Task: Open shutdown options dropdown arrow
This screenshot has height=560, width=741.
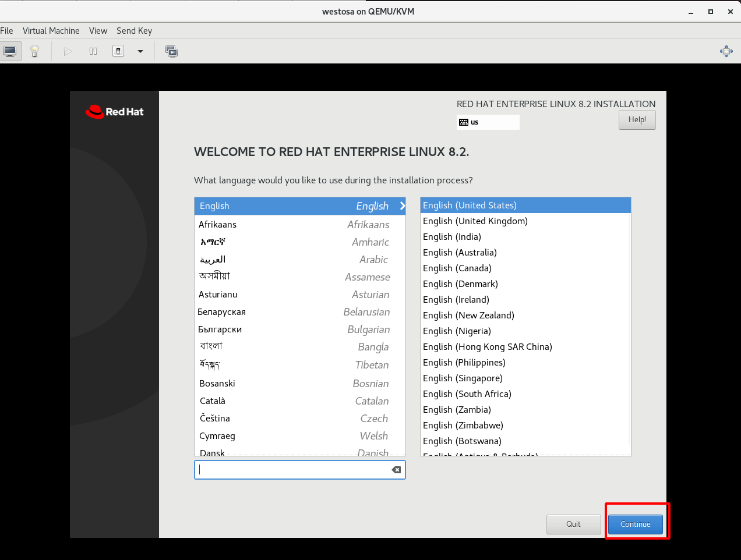Action: click(x=140, y=51)
